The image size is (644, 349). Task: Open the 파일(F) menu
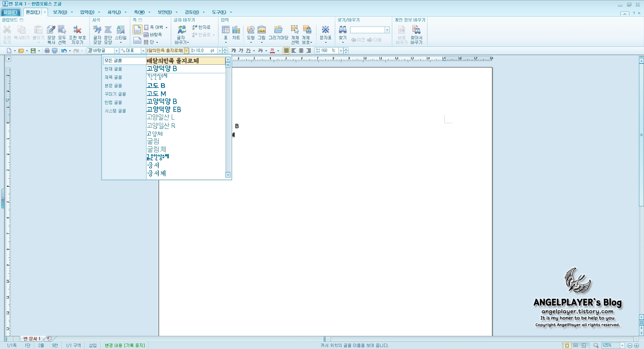click(10, 12)
